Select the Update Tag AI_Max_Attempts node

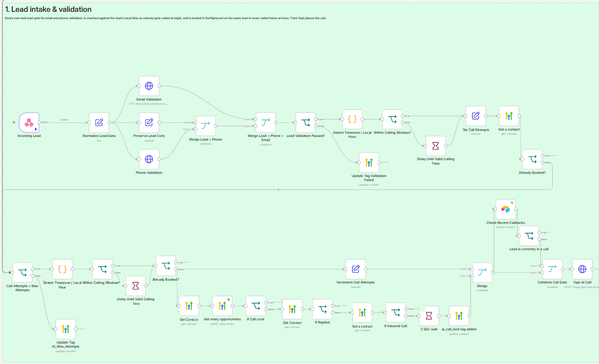tap(66, 329)
